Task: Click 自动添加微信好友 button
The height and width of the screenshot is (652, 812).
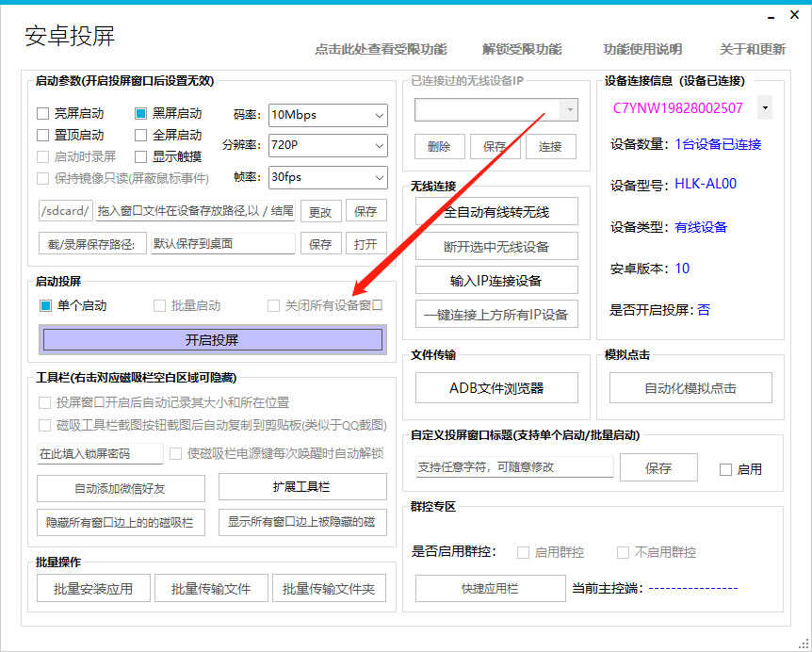Action: 121,488
